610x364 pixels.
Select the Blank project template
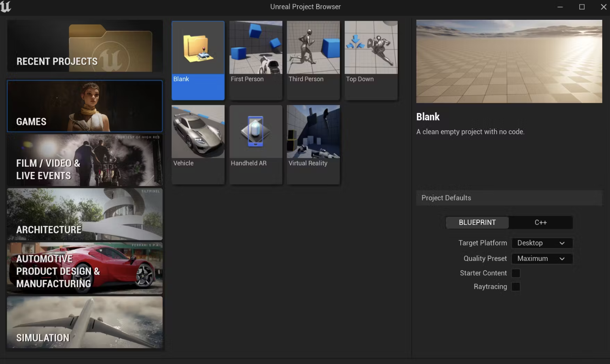point(198,60)
